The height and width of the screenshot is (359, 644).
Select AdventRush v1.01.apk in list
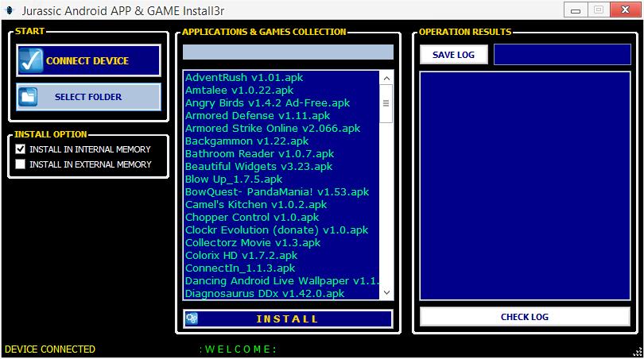244,78
